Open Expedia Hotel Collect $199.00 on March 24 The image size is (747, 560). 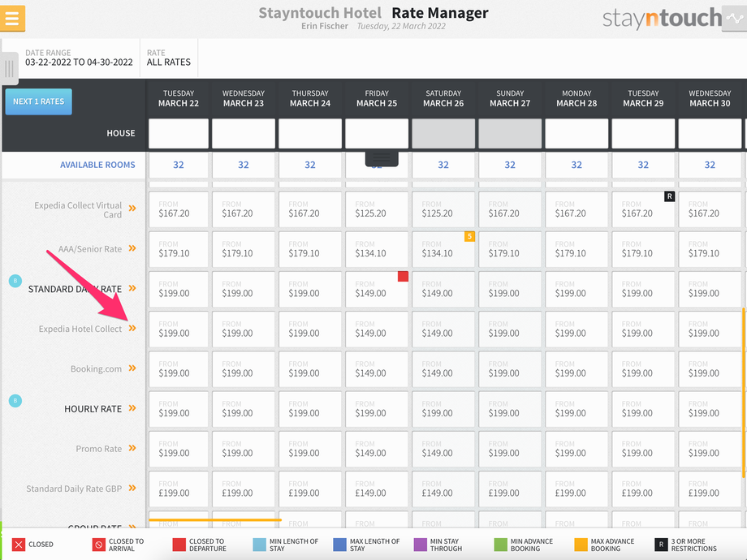tap(310, 330)
